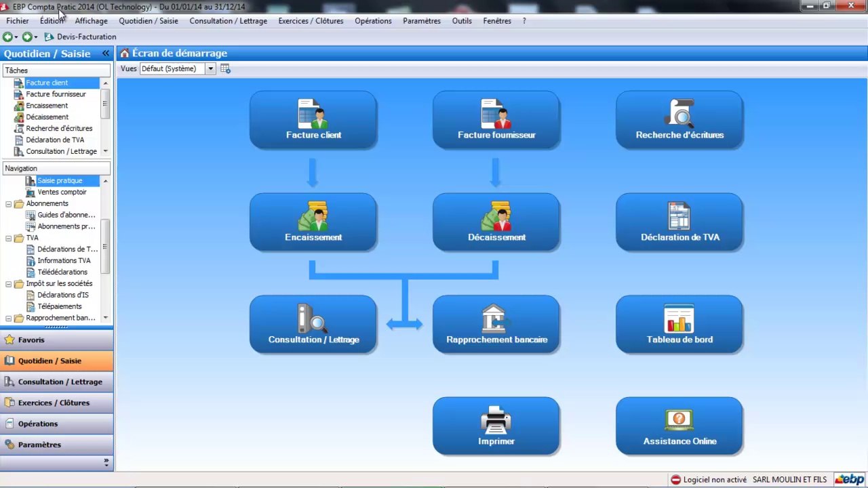Open the Outils menu

(462, 21)
